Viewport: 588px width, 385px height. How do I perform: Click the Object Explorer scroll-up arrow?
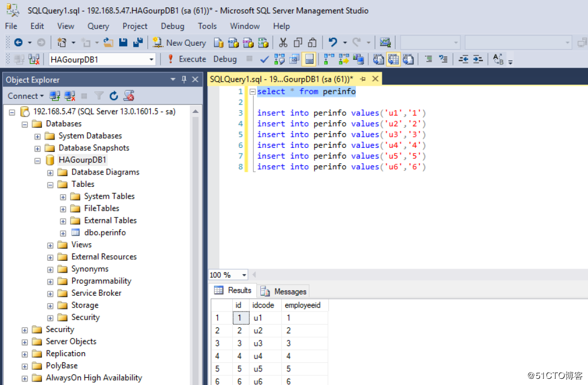pyautogui.click(x=195, y=111)
